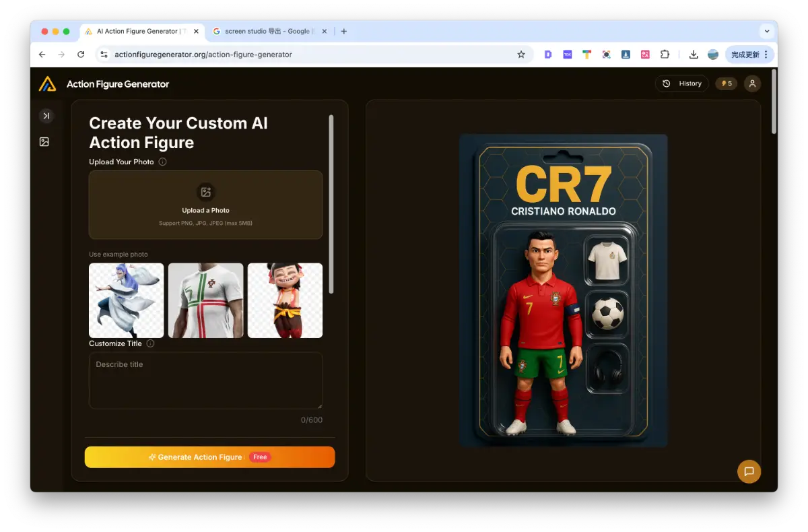Reload the page
Screen dimensions: 808x532
[x=81, y=55]
